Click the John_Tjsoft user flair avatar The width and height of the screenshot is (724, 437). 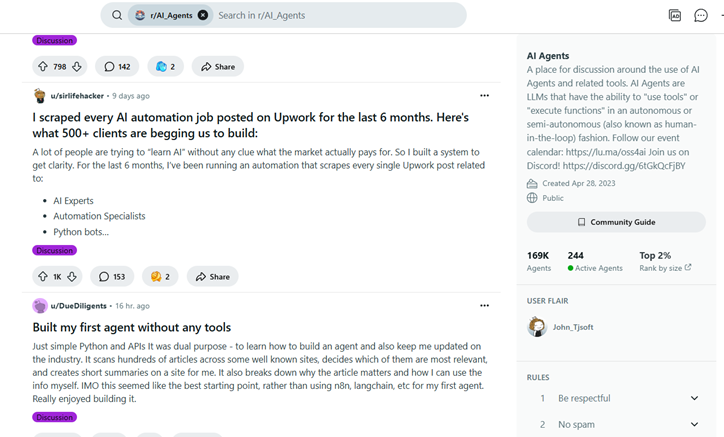click(x=537, y=327)
